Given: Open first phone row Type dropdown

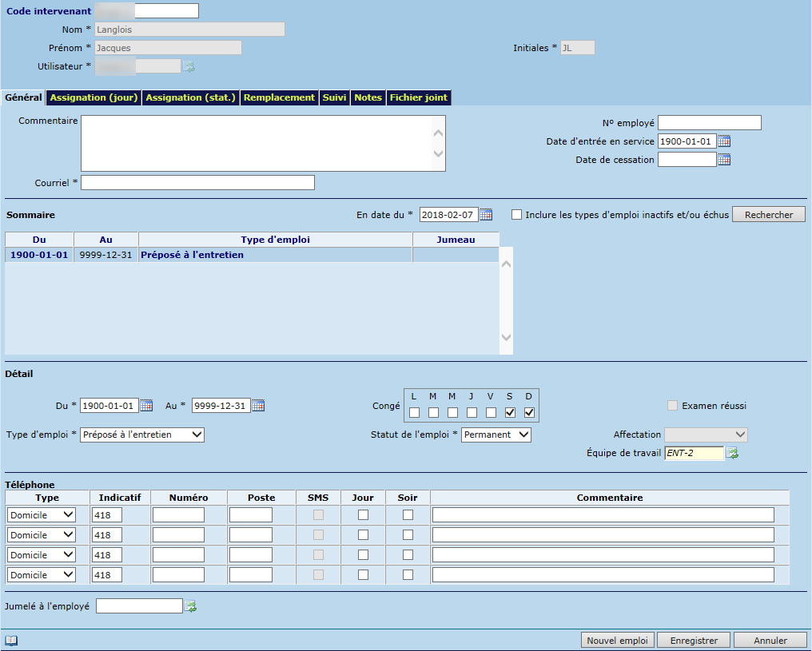Looking at the screenshot, I should point(42,515).
